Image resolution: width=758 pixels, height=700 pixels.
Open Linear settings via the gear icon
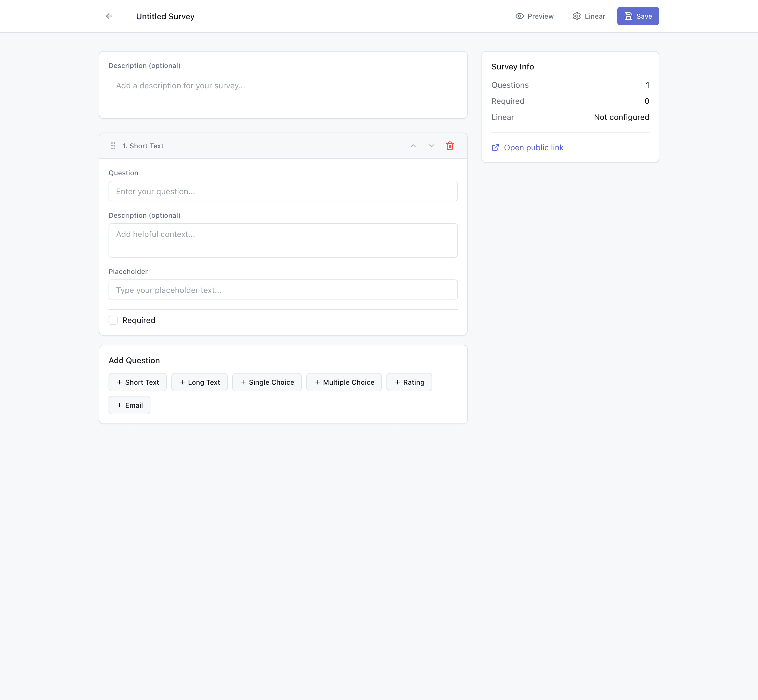tap(577, 16)
